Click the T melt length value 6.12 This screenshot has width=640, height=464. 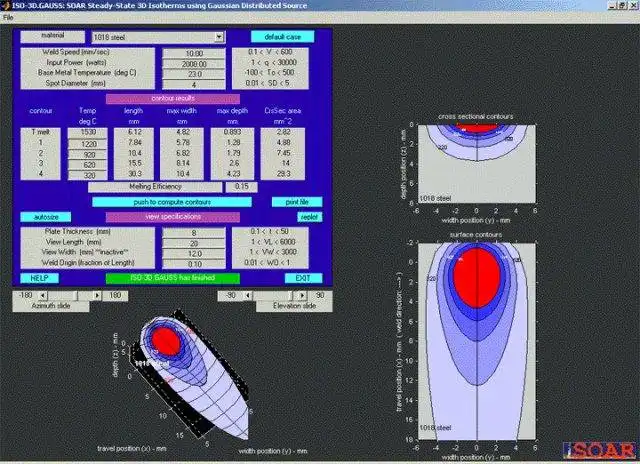(134, 132)
